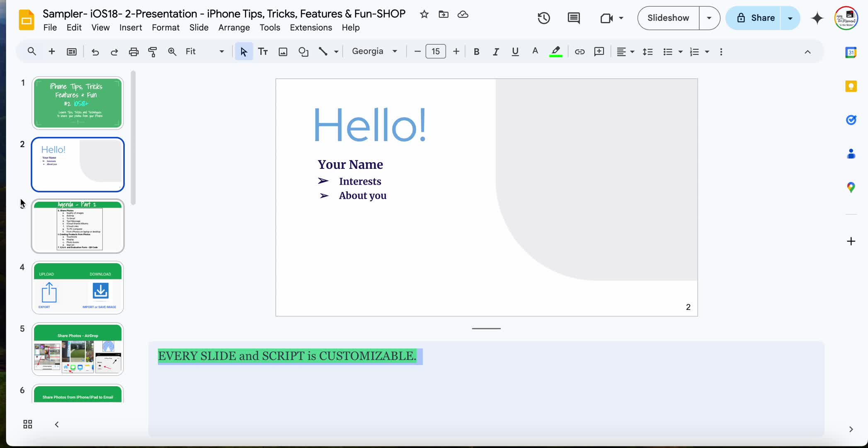This screenshot has width=868, height=448.
Task: Switch to grid view
Action: pos(28,424)
